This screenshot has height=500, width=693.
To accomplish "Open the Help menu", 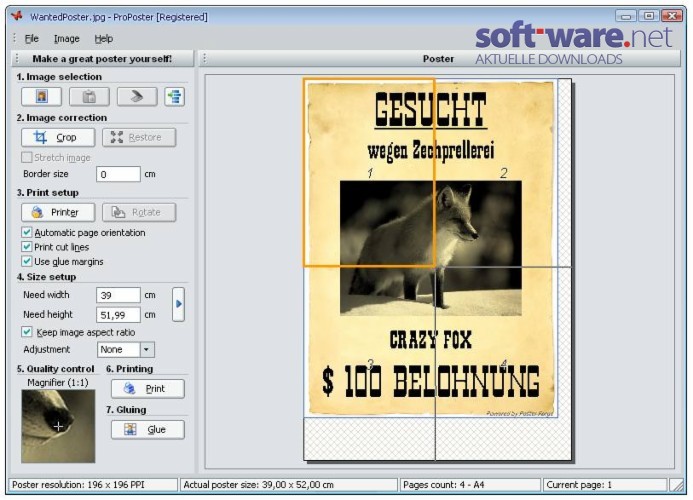I will pos(104,39).
